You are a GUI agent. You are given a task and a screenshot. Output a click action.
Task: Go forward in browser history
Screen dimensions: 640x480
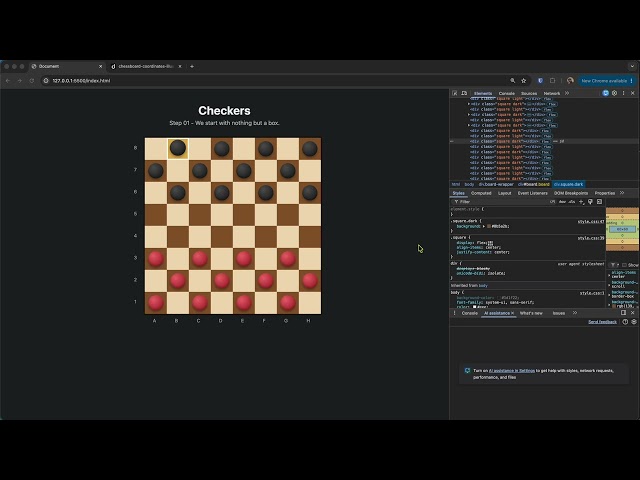pyautogui.click(x=20, y=81)
